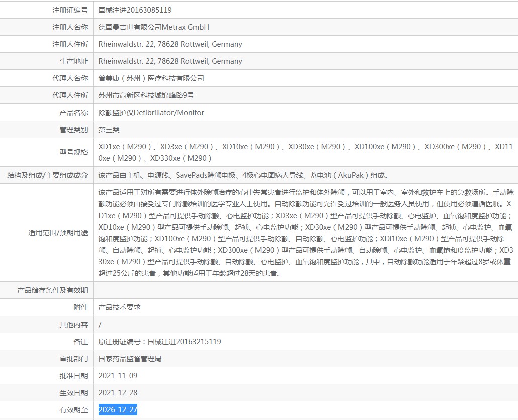Viewport: 518px width, 420px height.
Task: Select the 型号规格 label
Action: point(73,152)
